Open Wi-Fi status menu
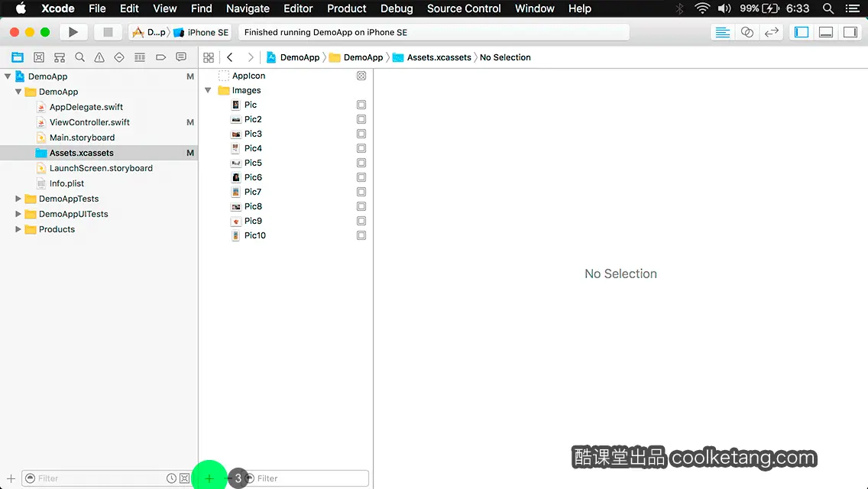This screenshot has height=489, width=868. pyautogui.click(x=702, y=8)
